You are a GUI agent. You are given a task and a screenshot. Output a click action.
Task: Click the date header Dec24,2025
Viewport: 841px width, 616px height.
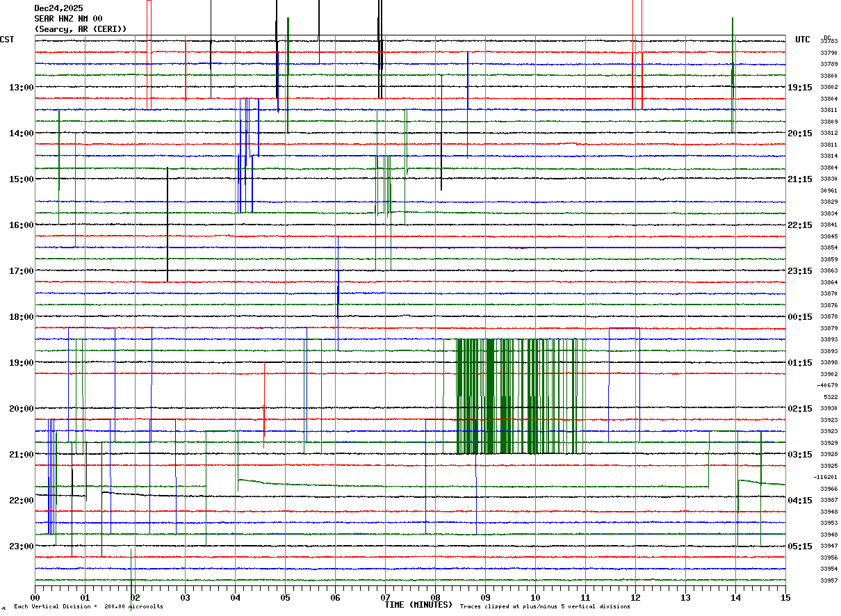click(58, 8)
